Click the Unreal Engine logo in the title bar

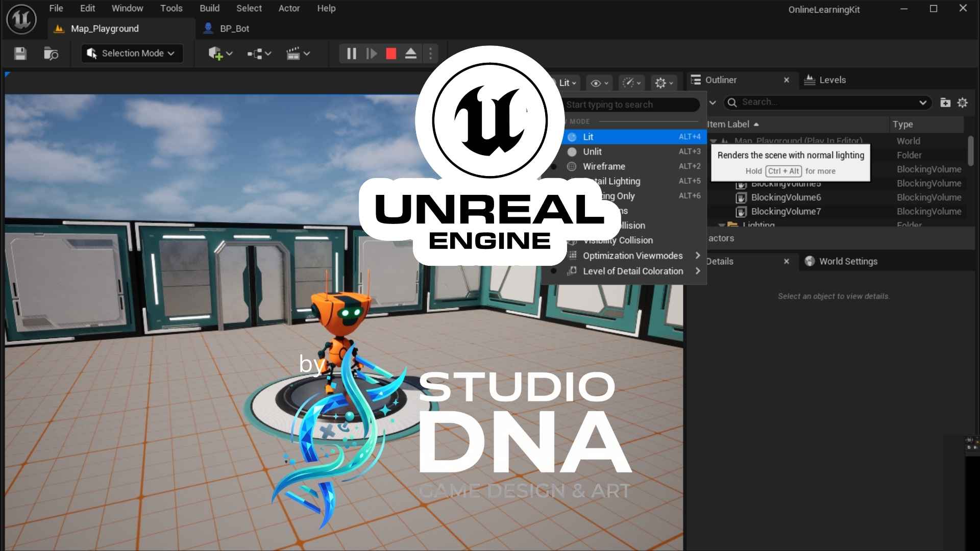point(21,19)
